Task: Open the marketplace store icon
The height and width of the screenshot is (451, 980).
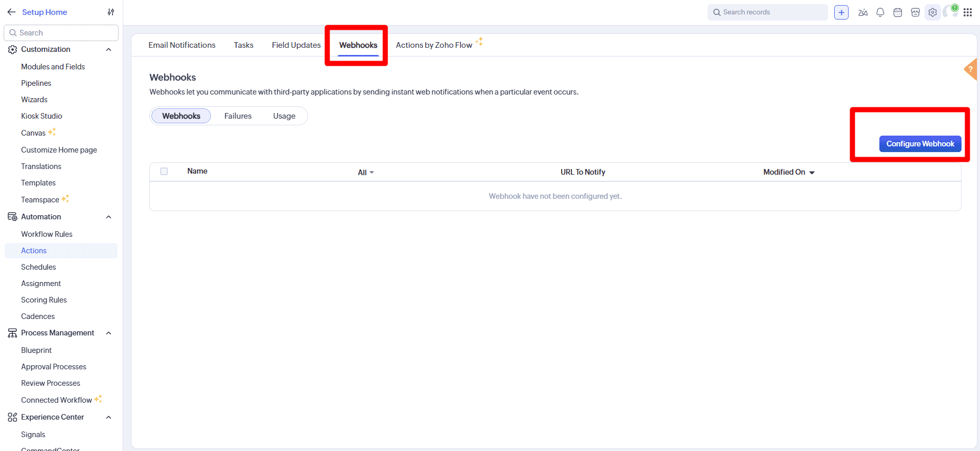Action: click(x=915, y=12)
